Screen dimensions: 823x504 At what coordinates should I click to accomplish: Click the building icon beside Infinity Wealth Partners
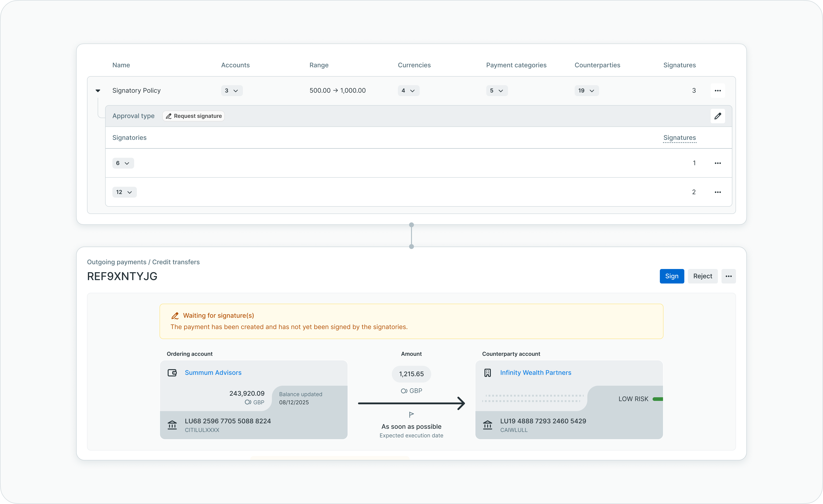(x=488, y=373)
